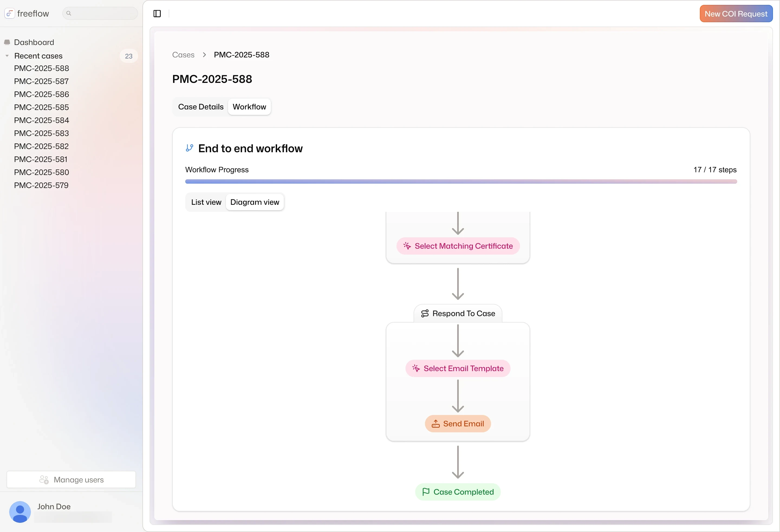780x532 pixels.
Task: Click the search magnifier icon
Action: pyautogui.click(x=69, y=14)
